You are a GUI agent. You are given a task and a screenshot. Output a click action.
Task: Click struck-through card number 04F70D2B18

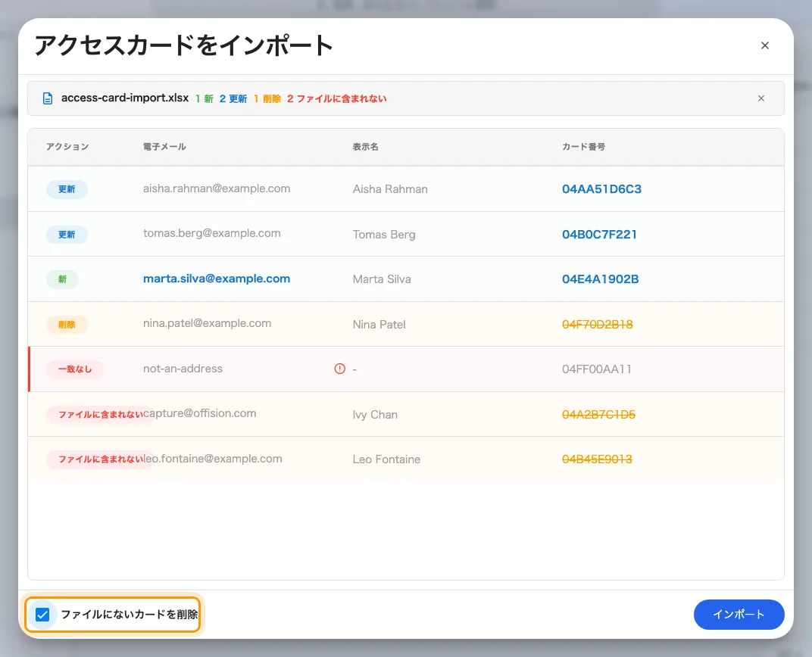(597, 325)
